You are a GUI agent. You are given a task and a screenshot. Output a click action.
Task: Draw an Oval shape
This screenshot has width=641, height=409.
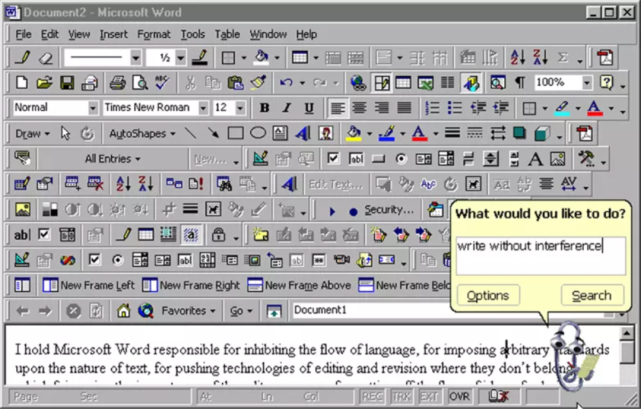258,133
